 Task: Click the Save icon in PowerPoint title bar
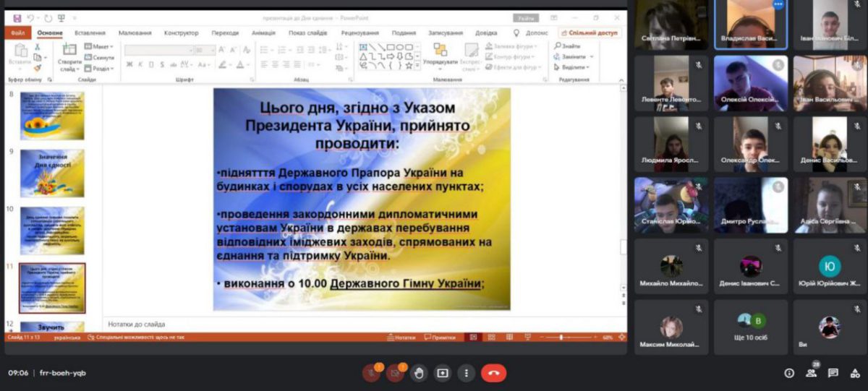tap(17, 17)
